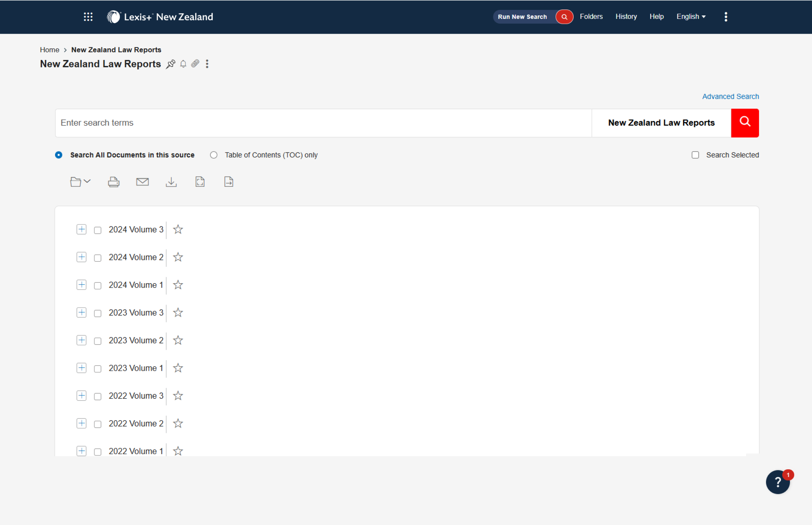The image size is (812, 525).
Task: Expand the 2024 Volume 2 node
Action: click(x=81, y=257)
